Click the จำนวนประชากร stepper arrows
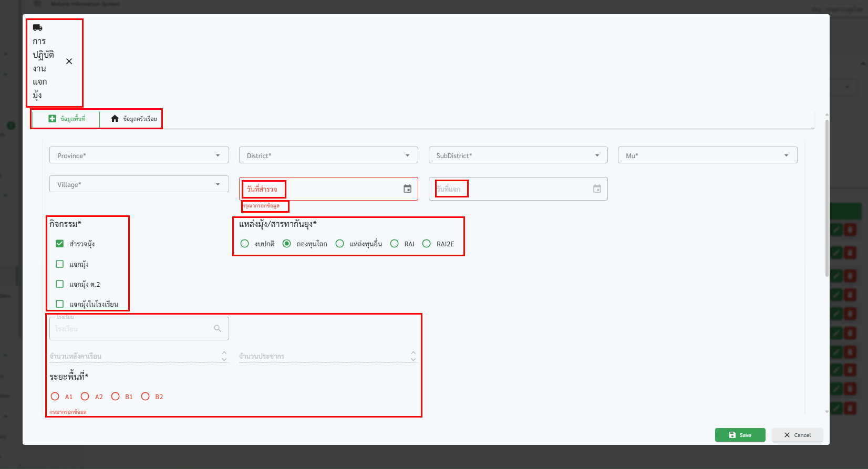 click(x=413, y=356)
